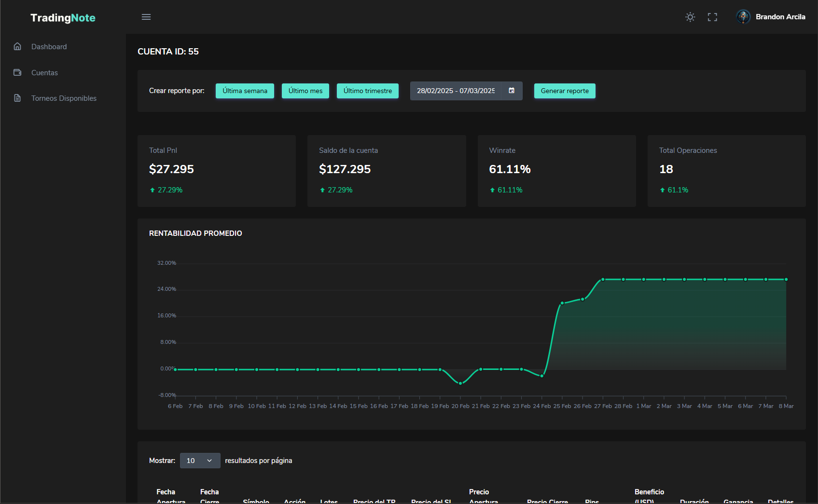Viewport: 818px width, 504px height.
Task: Open the user menu for Brandon Arcila
Action: (771, 17)
